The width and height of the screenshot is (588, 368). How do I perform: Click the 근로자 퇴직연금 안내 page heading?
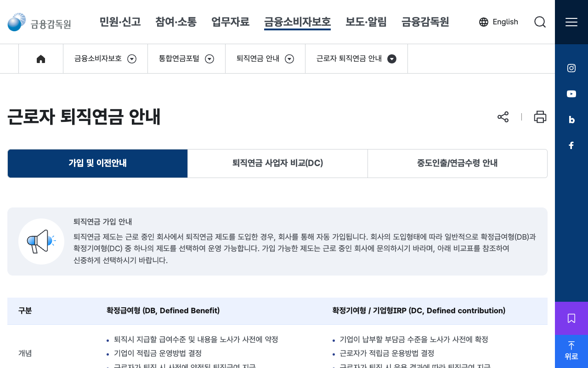tap(84, 117)
